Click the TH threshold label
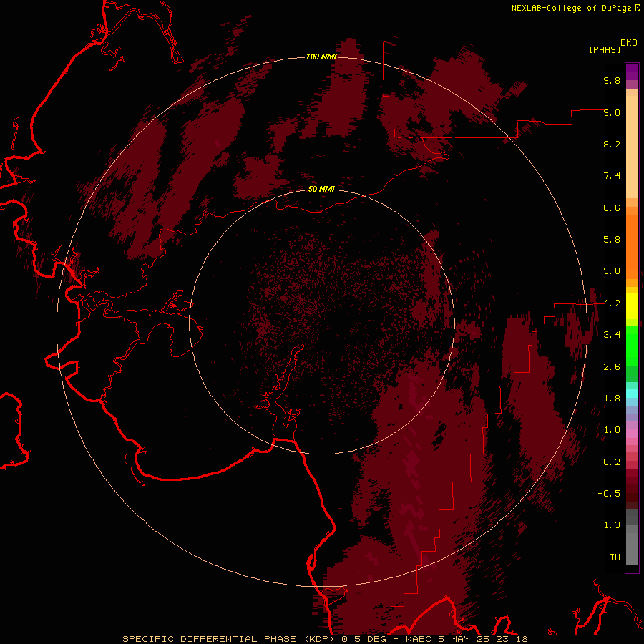Viewport: 644px width, 644px height. pos(615,557)
